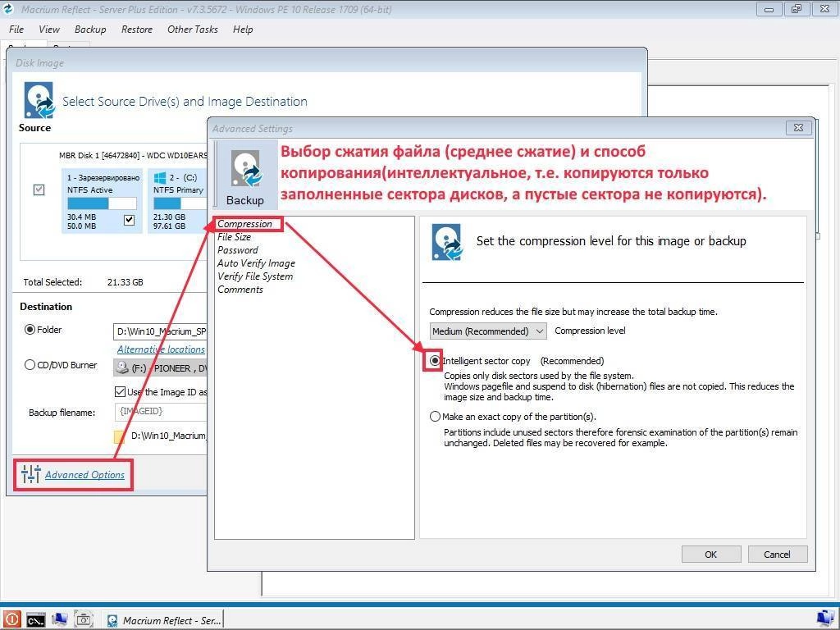Image resolution: width=840 pixels, height=630 pixels.
Task: Select Password settings category
Action: tap(238, 250)
